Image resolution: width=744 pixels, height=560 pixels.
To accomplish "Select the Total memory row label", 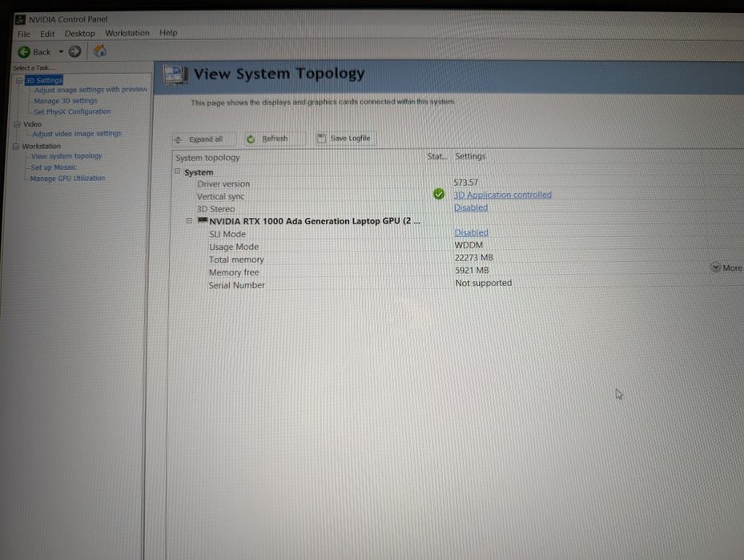I will click(x=236, y=260).
